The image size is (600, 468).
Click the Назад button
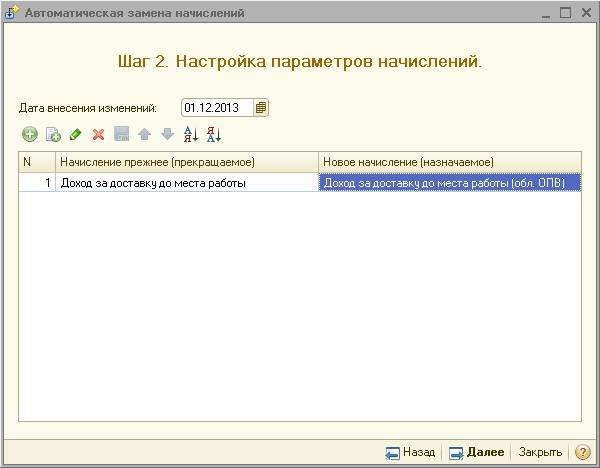(411, 452)
